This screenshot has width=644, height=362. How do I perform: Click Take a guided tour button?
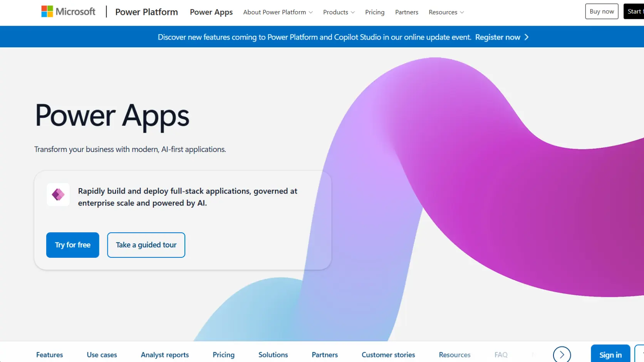(146, 245)
